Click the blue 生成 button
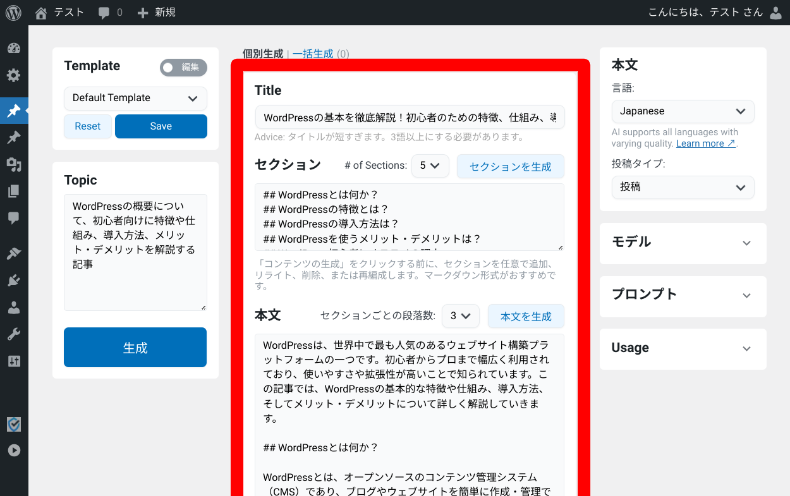The width and height of the screenshot is (790, 496). [x=135, y=347]
